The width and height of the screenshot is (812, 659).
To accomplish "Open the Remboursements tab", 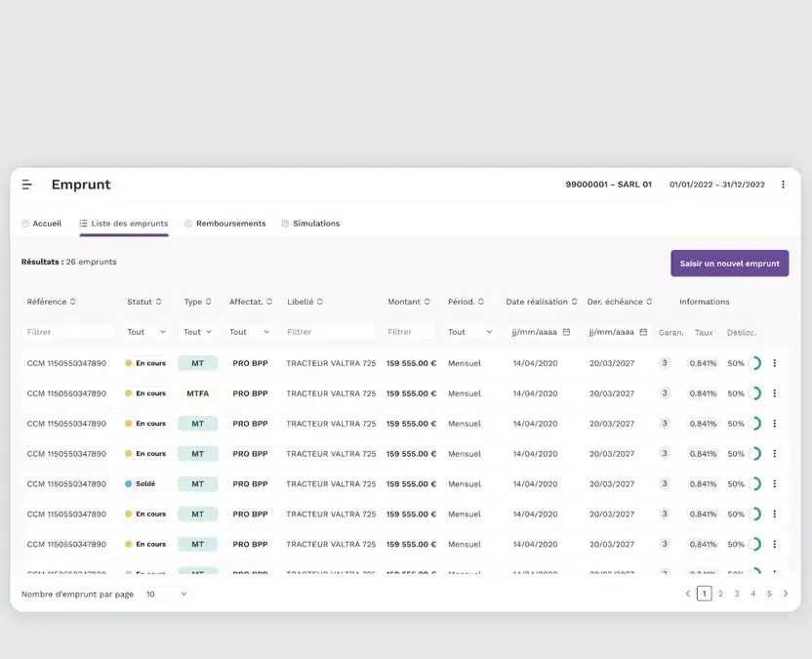I will pyautogui.click(x=225, y=224).
